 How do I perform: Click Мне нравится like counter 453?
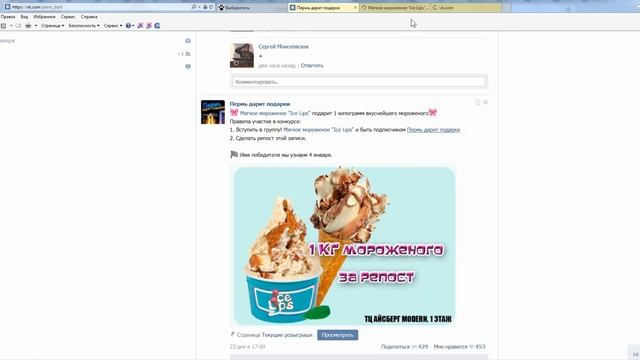459,347
